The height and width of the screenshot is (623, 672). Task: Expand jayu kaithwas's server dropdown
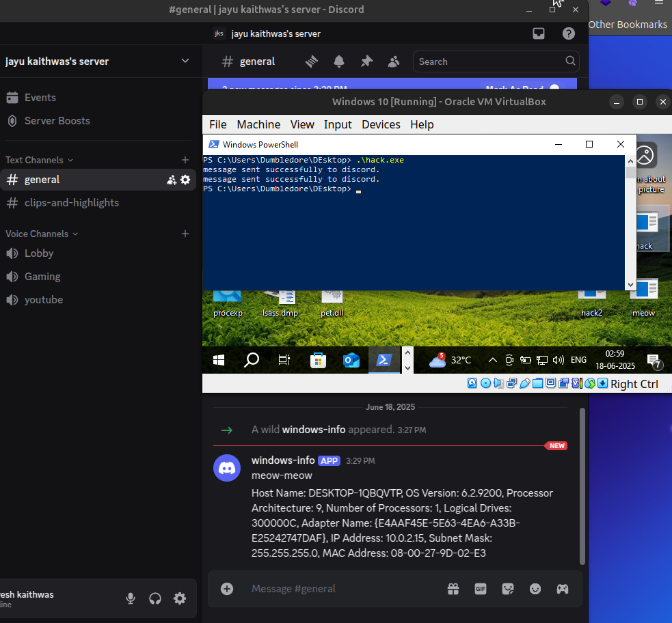[x=185, y=61]
